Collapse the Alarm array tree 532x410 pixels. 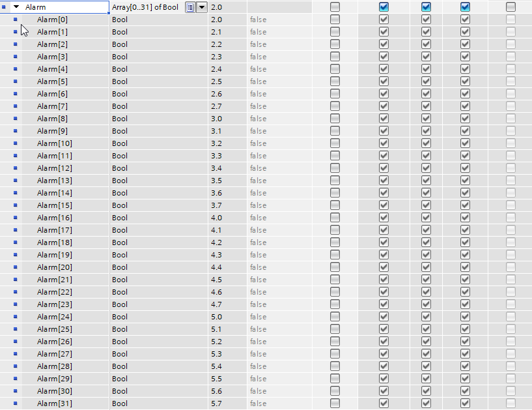(x=16, y=7)
